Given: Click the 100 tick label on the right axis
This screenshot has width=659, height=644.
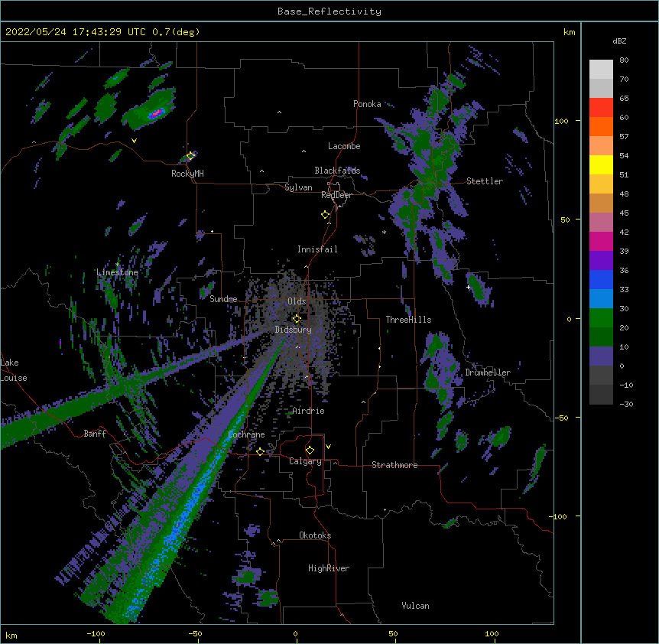Looking at the screenshot, I should pyautogui.click(x=561, y=121).
